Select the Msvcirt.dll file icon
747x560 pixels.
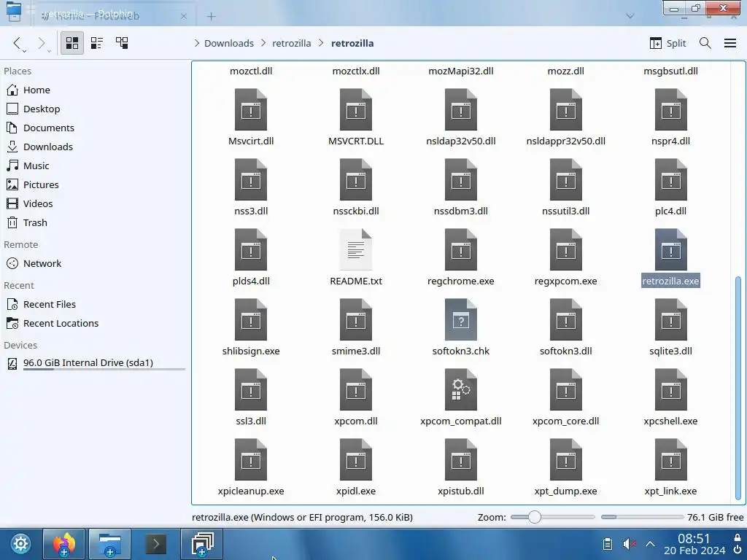(251, 109)
